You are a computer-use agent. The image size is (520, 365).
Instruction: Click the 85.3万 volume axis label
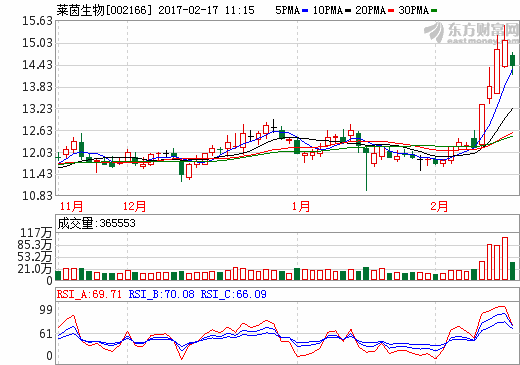pyautogui.click(x=35, y=245)
